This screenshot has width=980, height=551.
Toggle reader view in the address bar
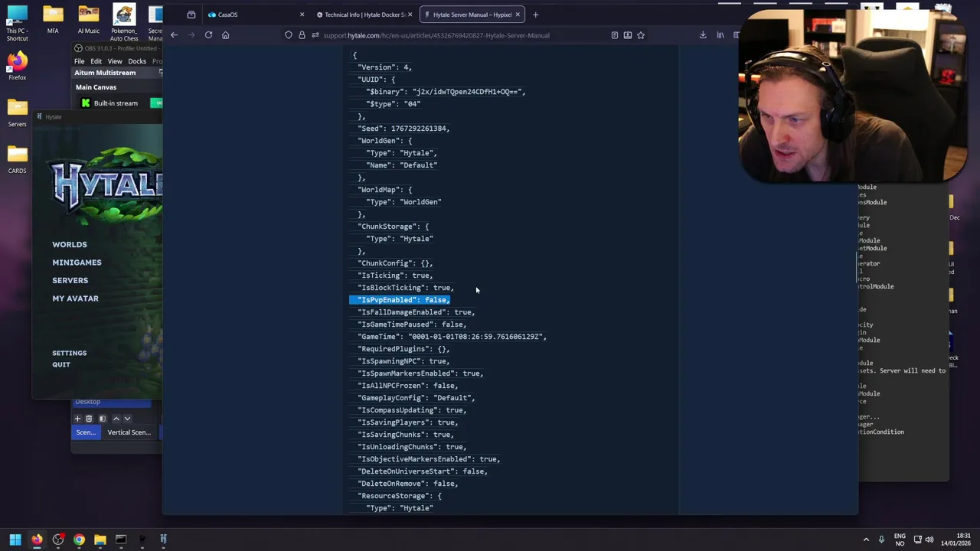(614, 35)
